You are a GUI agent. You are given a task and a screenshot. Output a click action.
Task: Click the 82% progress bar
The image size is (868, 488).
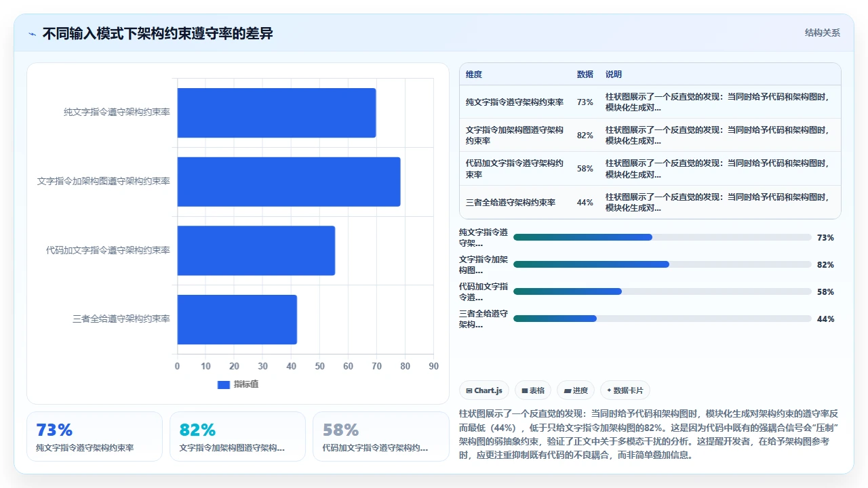pos(663,264)
